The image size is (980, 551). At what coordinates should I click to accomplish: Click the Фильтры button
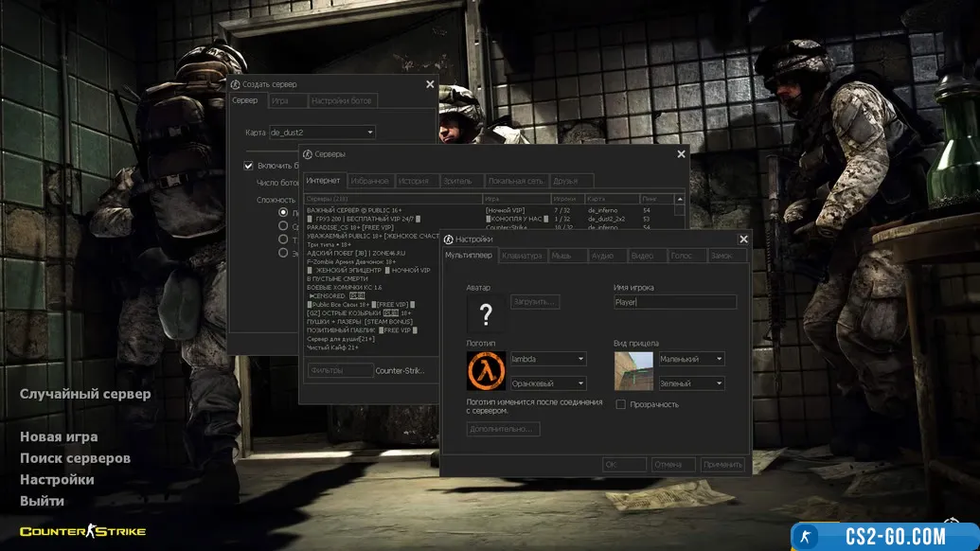(x=340, y=371)
